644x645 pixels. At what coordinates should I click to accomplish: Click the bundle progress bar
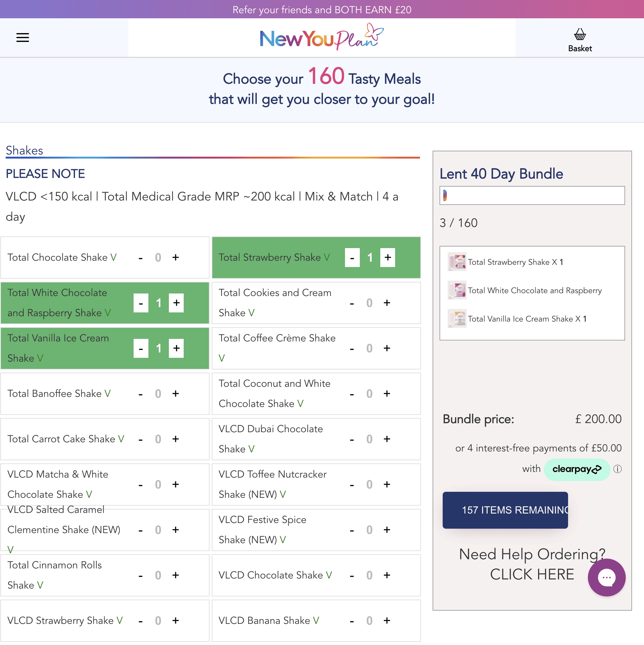point(532,195)
